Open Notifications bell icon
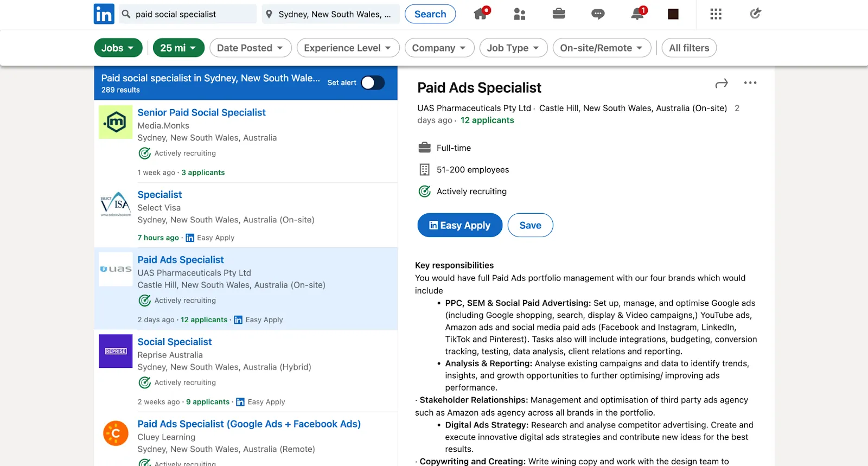Screen dimensions: 868x466 (637, 14)
